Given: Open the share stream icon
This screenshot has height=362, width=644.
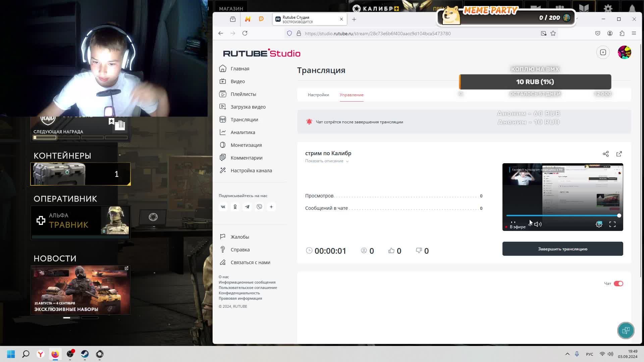Looking at the screenshot, I should coord(605,154).
